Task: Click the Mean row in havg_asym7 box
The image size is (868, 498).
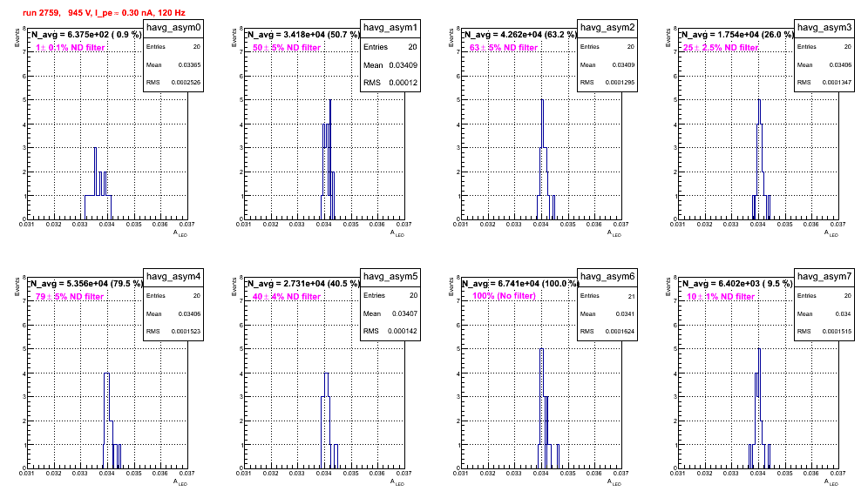Action: pyautogui.click(x=824, y=313)
